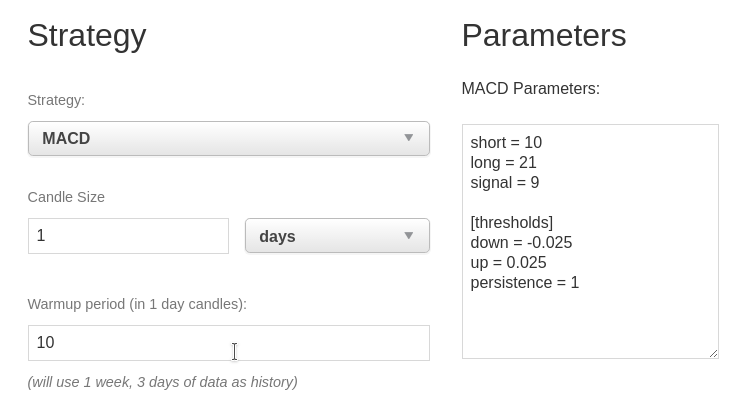
Task: Click the "MACD Parameters:" label
Action: (x=530, y=89)
